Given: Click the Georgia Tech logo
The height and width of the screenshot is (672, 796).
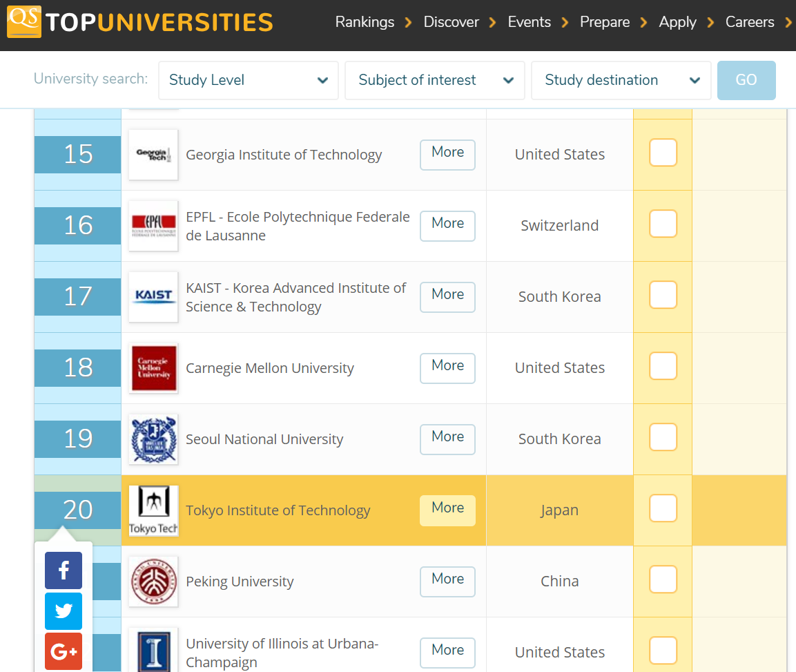Looking at the screenshot, I should coord(153,155).
